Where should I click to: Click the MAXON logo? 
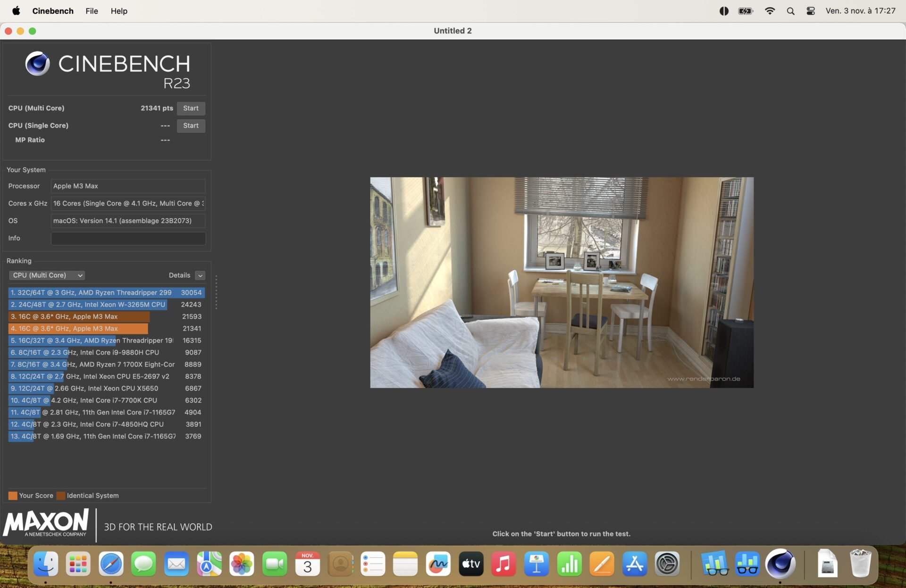pos(46,523)
